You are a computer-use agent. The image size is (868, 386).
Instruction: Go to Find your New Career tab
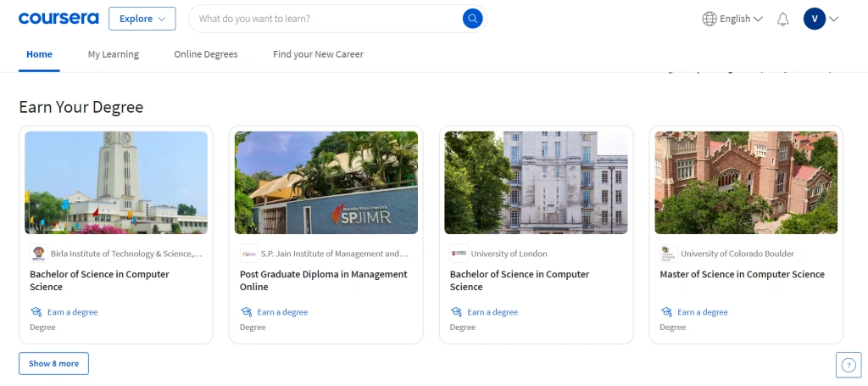pos(318,54)
